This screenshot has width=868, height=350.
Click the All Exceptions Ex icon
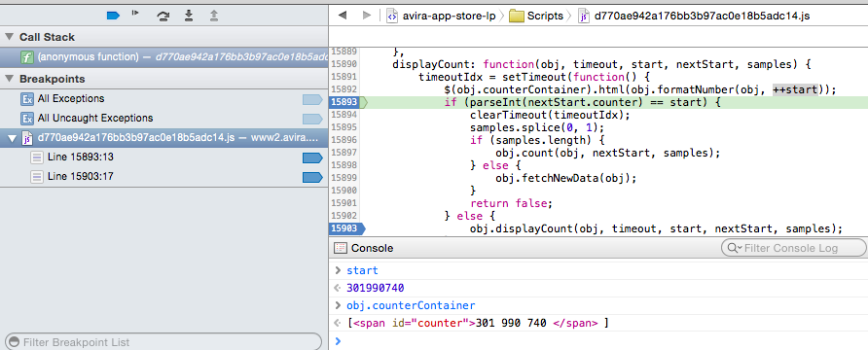point(27,99)
